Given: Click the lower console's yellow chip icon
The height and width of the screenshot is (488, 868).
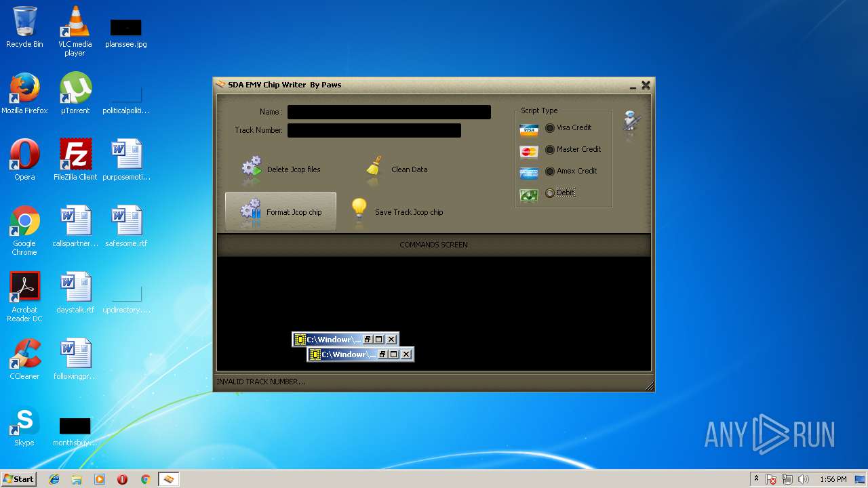Looking at the screenshot, I should (315, 354).
